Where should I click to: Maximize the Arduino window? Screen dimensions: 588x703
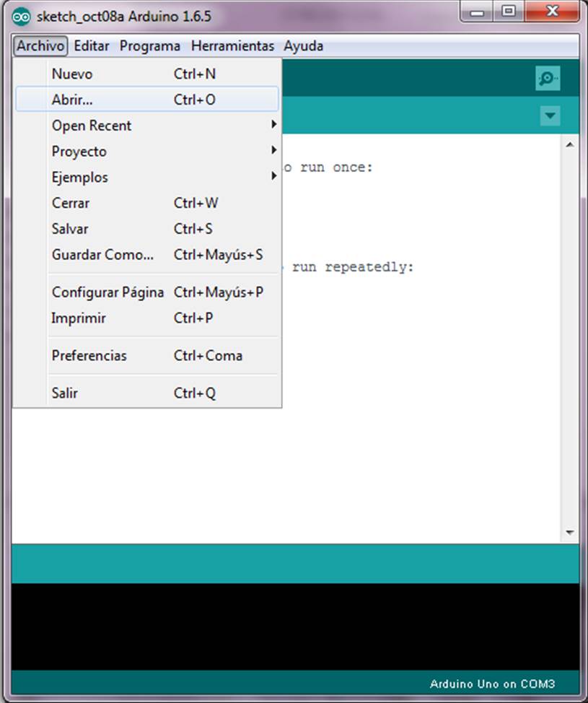[509, 12]
